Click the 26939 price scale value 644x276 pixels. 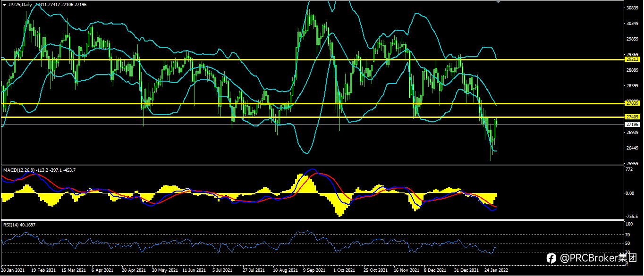(632, 133)
